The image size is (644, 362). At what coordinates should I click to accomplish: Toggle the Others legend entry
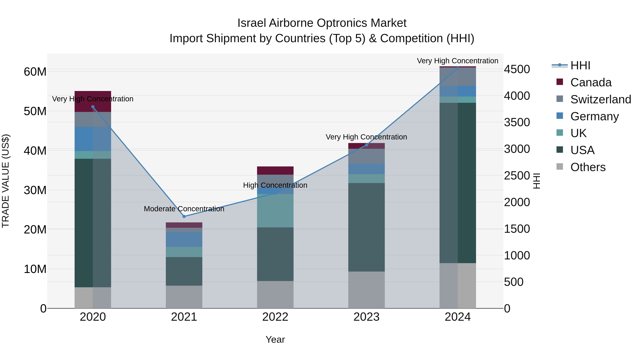click(x=581, y=167)
